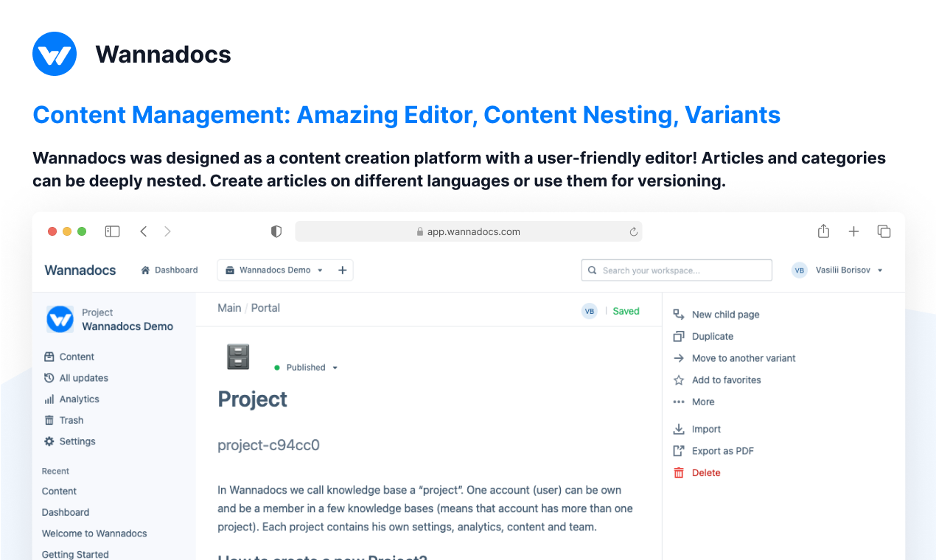Screen dimensions: 936x560
Task: Create a New child page
Action: (x=716, y=315)
